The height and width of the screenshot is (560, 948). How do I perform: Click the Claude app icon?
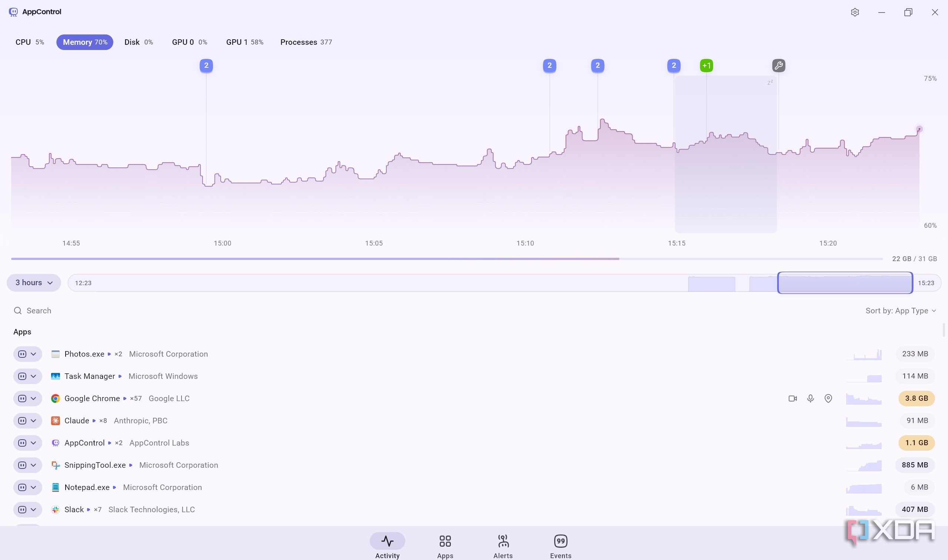(x=56, y=421)
